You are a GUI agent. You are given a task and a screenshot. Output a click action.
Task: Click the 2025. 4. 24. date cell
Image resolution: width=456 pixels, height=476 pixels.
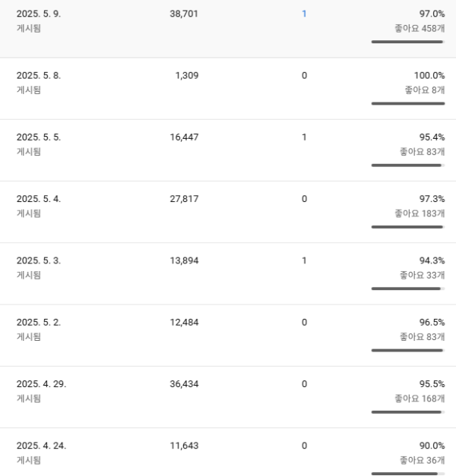[x=41, y=446]
